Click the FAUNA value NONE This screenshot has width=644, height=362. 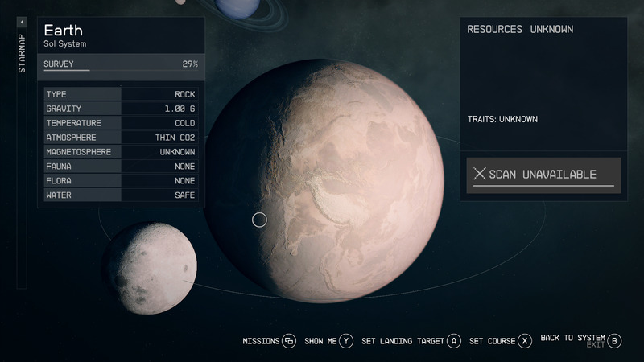[x=185, y=167]
